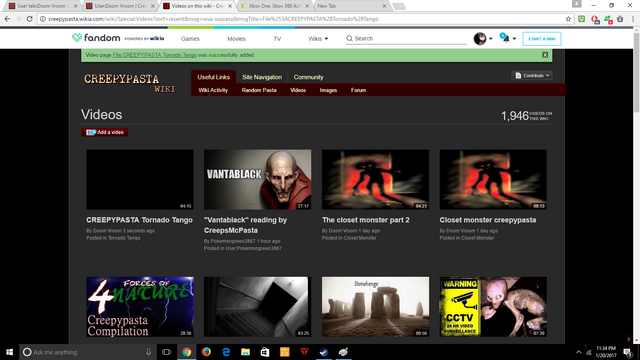Open the user avatar menu

483,38
